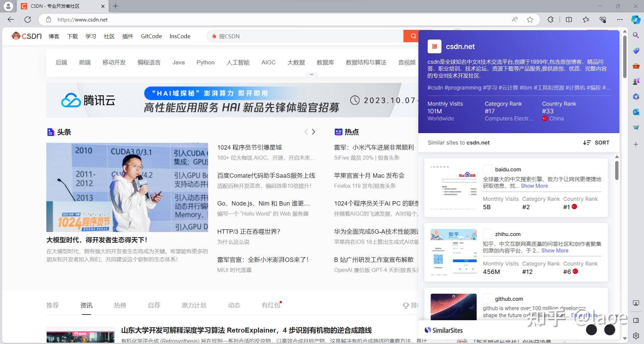Open baidu.com similar site link
The height and width of the screenshot is (344, 644).
coord(508,169)
